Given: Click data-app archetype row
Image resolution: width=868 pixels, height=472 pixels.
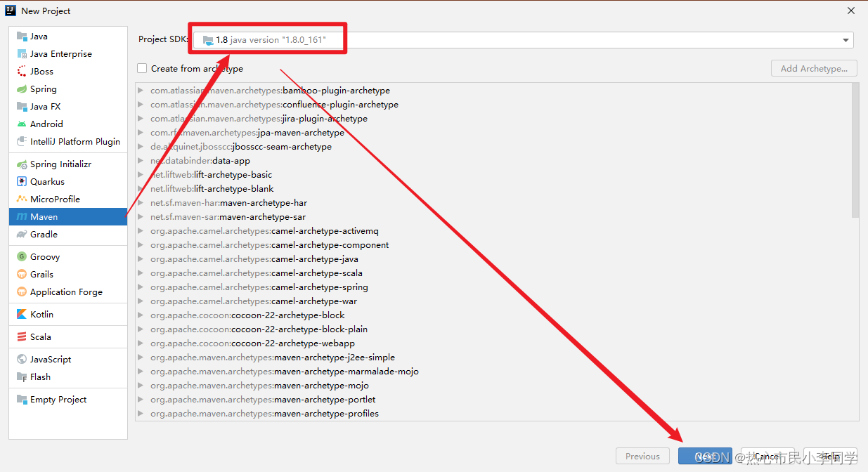Looking at the screenshot, I should click(493, 161).
